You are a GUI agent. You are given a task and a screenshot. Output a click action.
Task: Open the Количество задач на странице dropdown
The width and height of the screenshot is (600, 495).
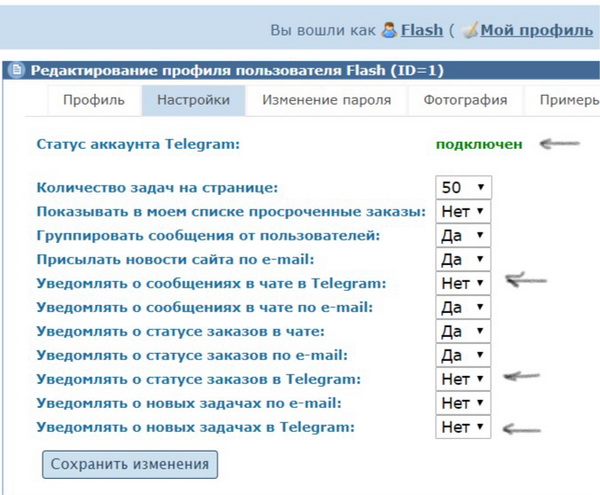point(463,187)
